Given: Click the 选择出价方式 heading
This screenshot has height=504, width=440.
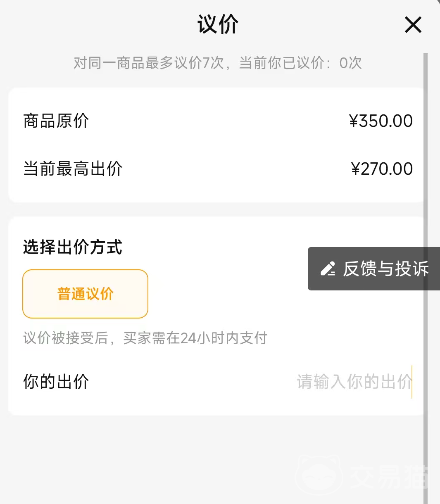Looking at the screenshot, I should click(73, 247).
